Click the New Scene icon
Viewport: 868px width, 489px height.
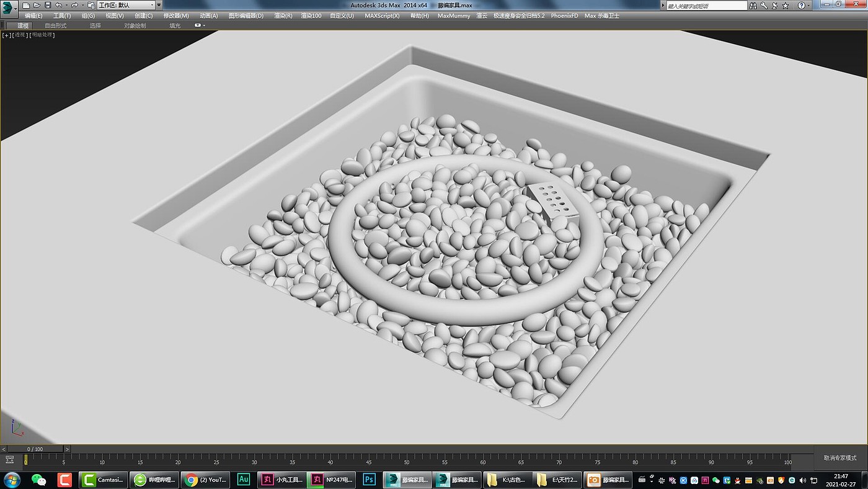tap(26, 5)
